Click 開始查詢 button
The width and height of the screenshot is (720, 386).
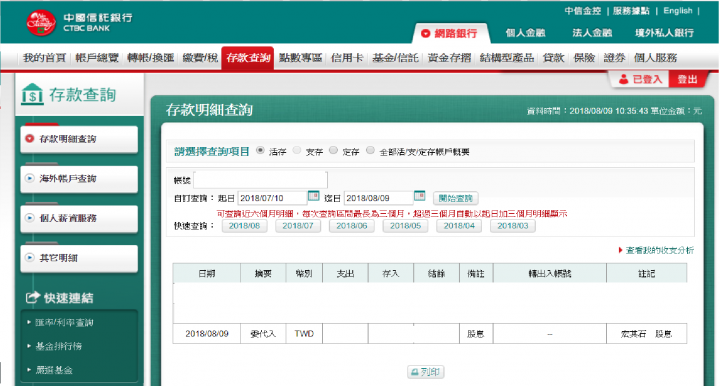tap(456, 198)
